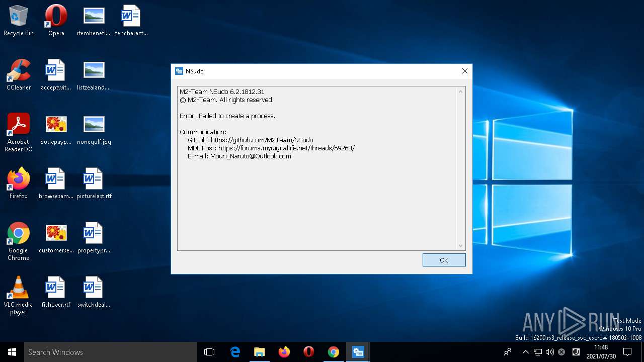Select the Opera desktop shortcut

click(x=56, y=21)
